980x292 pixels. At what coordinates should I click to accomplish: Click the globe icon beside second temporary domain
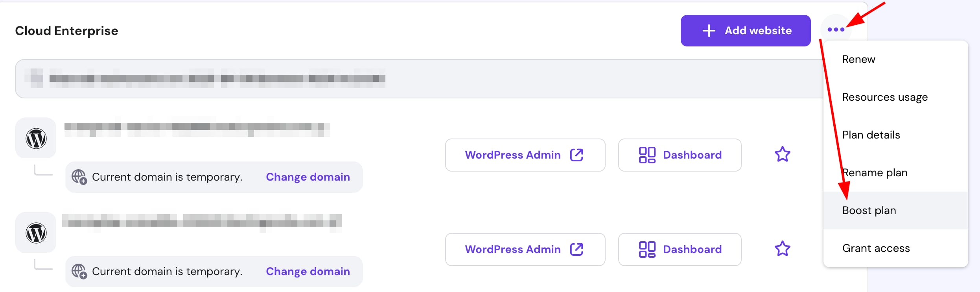[x=79, y=272]
